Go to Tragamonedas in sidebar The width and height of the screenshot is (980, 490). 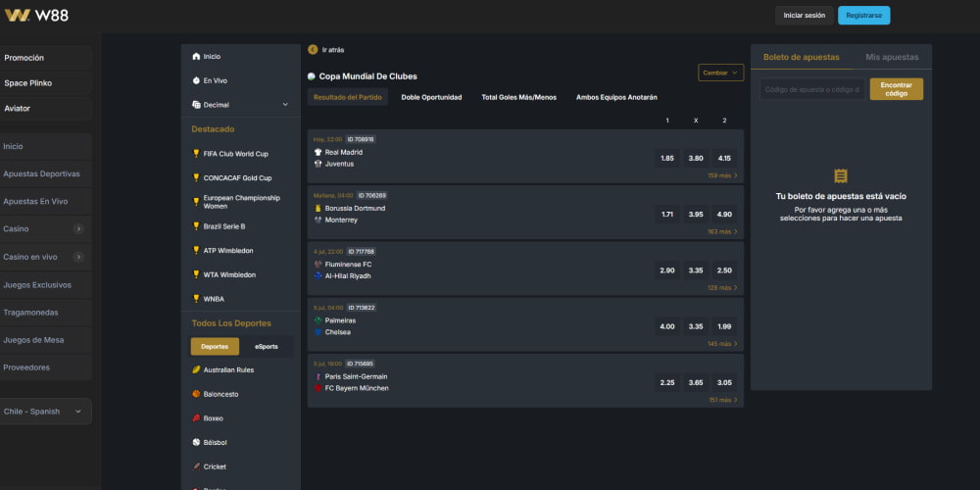pos(45,312)
